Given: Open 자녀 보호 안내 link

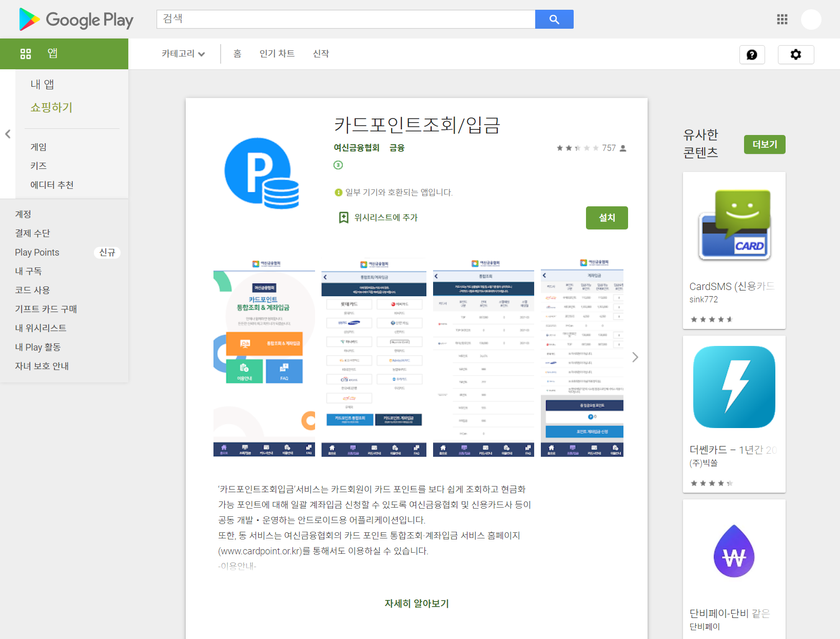Looking at the screenshot, I should pyautogui.click(x=42, y=366).
